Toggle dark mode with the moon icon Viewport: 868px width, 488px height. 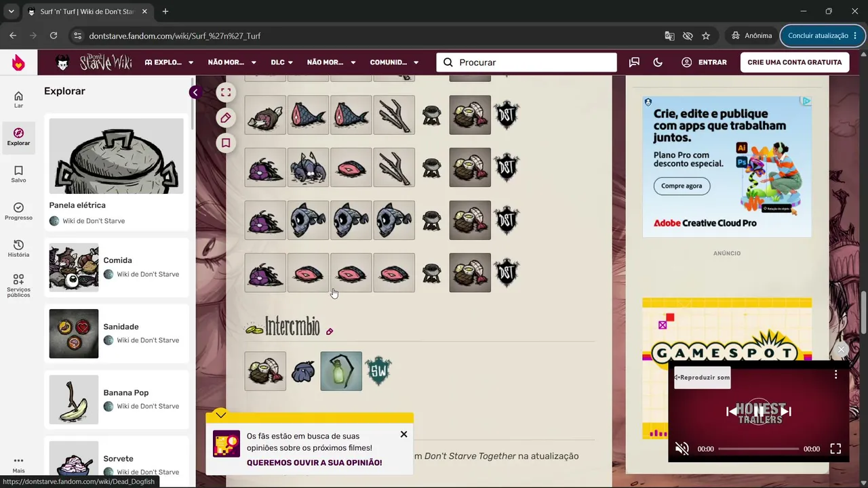658,62
